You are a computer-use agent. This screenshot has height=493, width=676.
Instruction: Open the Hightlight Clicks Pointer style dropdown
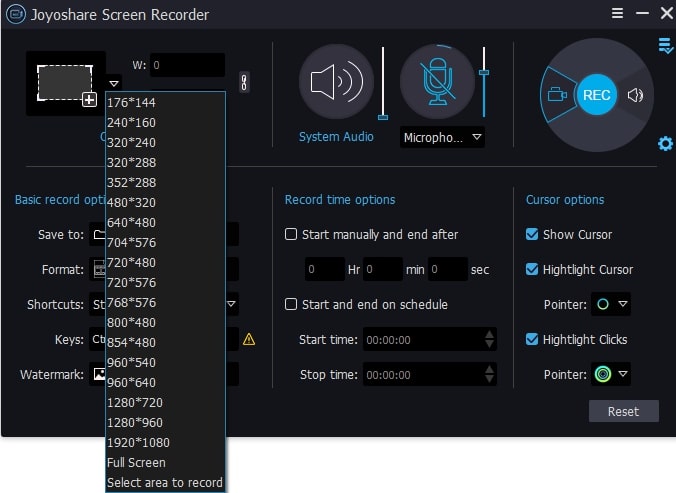[623, 374]
